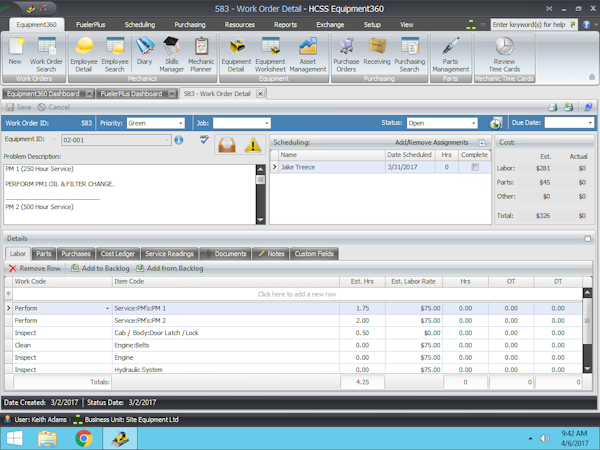Close the FuelerPlus Dashboard tab
600x450 pixels.
[172, 94]
